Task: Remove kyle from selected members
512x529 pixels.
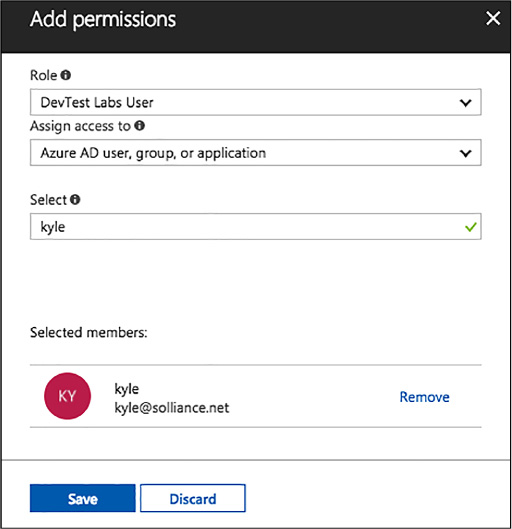Action: pos(424,397)
